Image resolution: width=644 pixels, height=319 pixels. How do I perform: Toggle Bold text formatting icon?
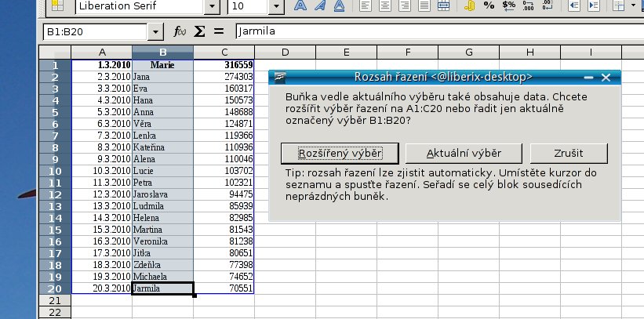click(300, 5)
